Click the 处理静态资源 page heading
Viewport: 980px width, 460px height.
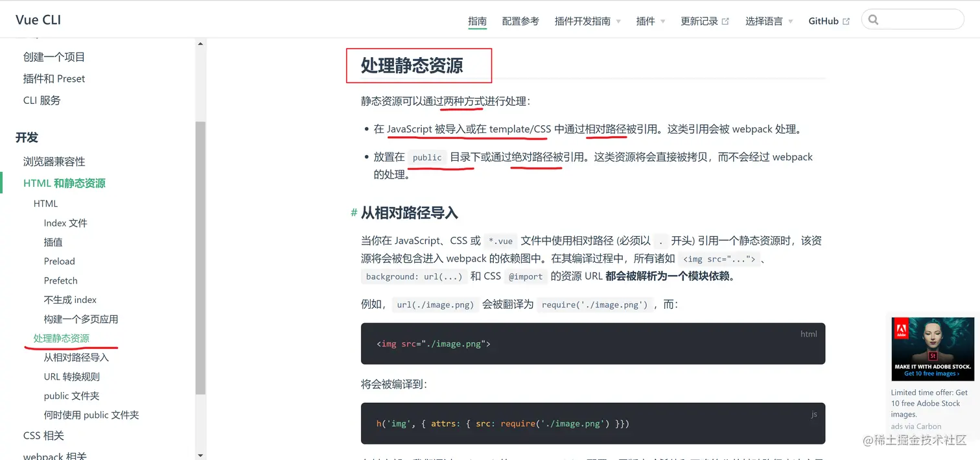coord(412,66)
